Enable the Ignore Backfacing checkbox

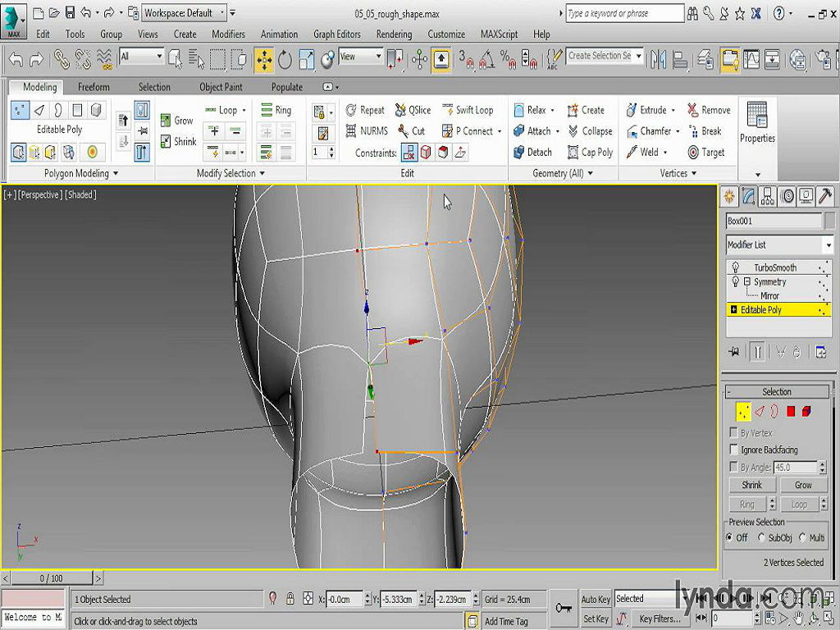734,450
